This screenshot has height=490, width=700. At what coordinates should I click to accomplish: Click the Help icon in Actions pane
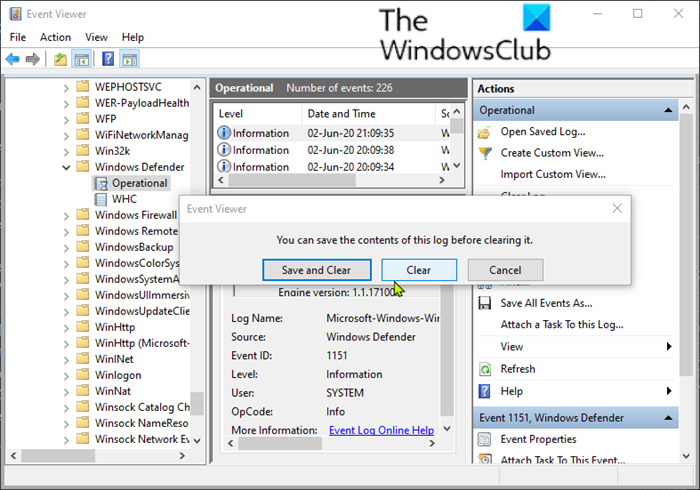(x=484, y=391)
